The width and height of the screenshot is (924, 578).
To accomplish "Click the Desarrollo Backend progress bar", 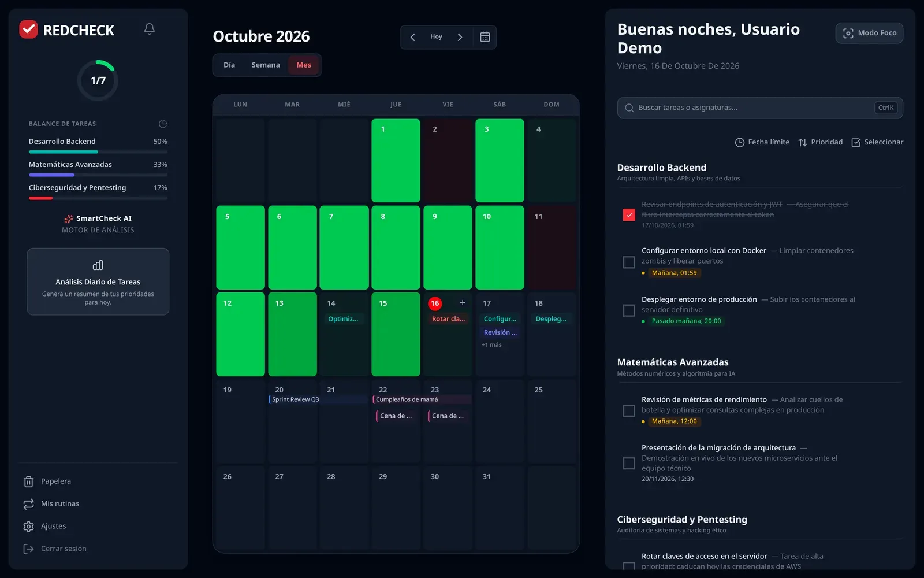I will 98,152.
